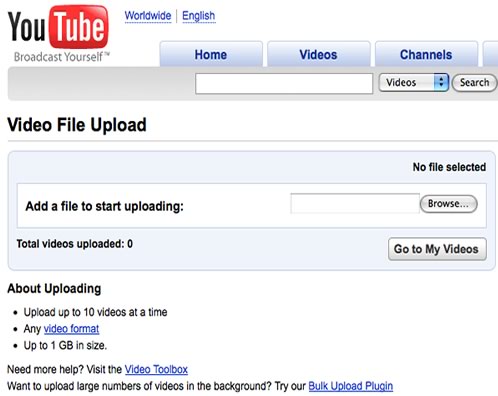Open the Video Toolbox link
The image size is (498, 396).
click(156, 369)
